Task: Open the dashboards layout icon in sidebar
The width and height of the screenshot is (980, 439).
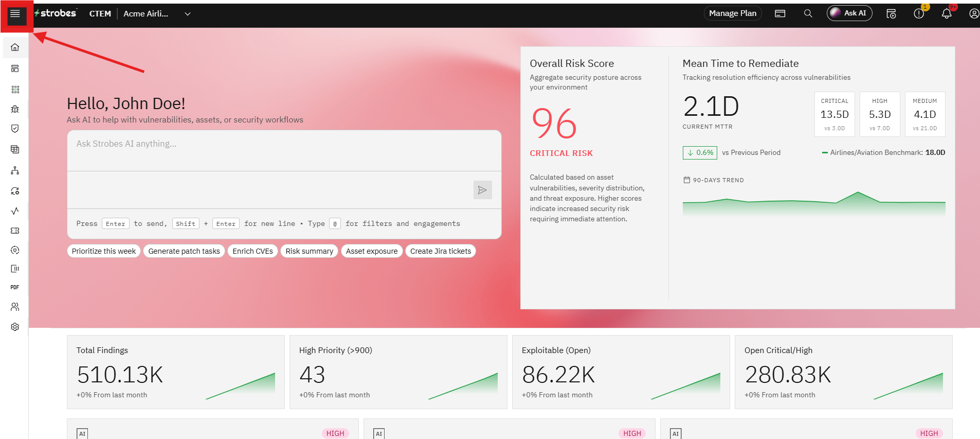Action: tap(15, 68)
